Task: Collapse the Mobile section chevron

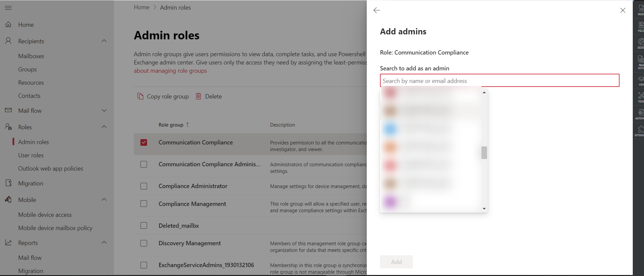Action: (104, 200)
